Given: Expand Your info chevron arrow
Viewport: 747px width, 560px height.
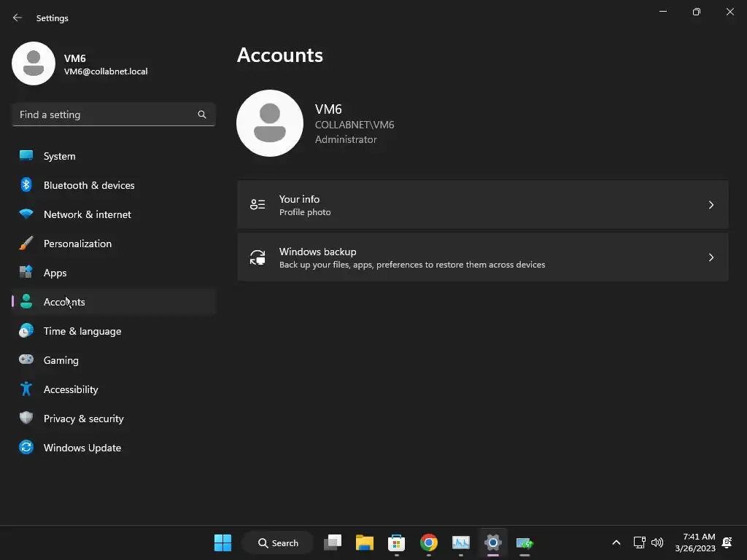Looking at the screenshot, I should click(711, 205).
